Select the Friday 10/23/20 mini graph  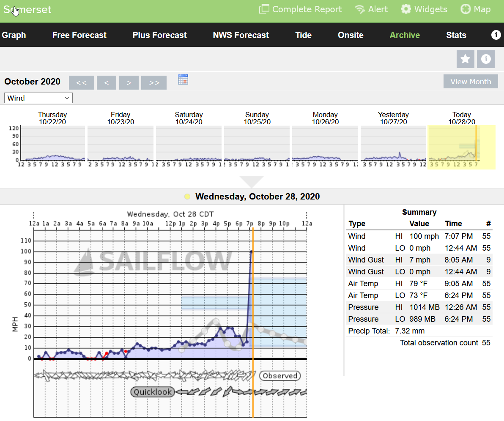tap(121, 143)
